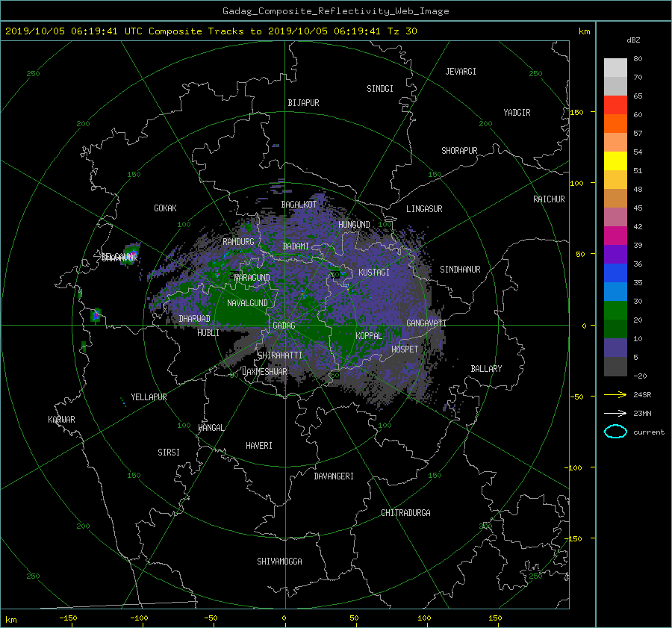Click the HUNGUND label
The image size is (672, 628).
354,225
